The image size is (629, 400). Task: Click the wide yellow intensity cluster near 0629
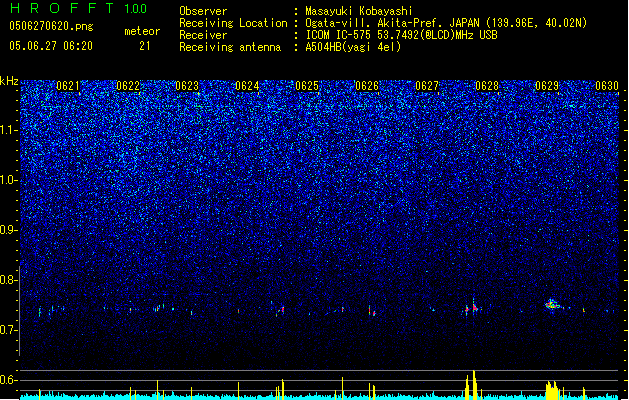click(552, 390)
